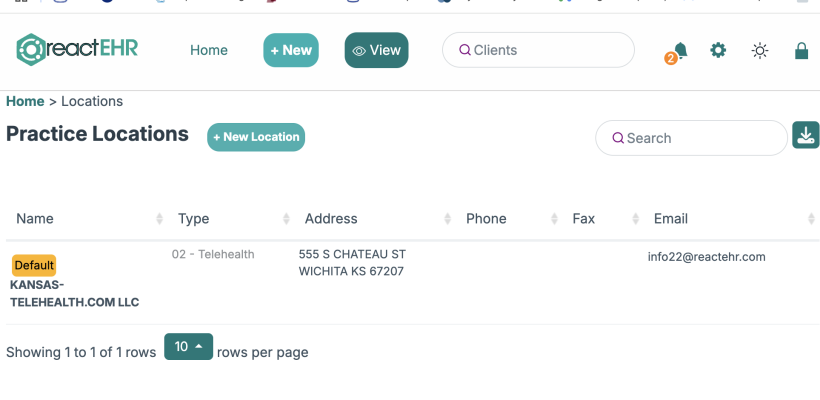Go to Home in navigation bar
Viewport: 820px width, 400px height.
pyautogui.click(x=209, y=50)
